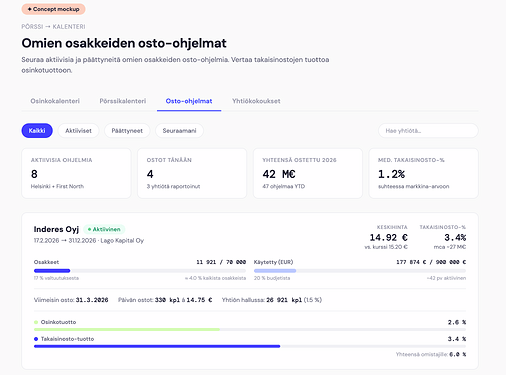Click the 'Päivän ostot: 330 kpl' text
506x375 pixels.
[149, 300]
